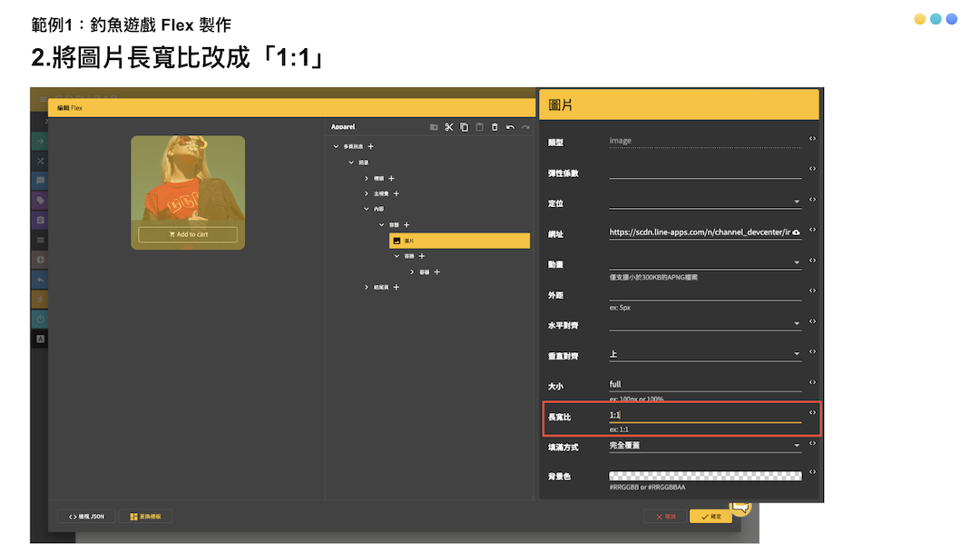Click the add-folder icon in Apparel toolbar
980x552 pixels.
pos(434,127)
